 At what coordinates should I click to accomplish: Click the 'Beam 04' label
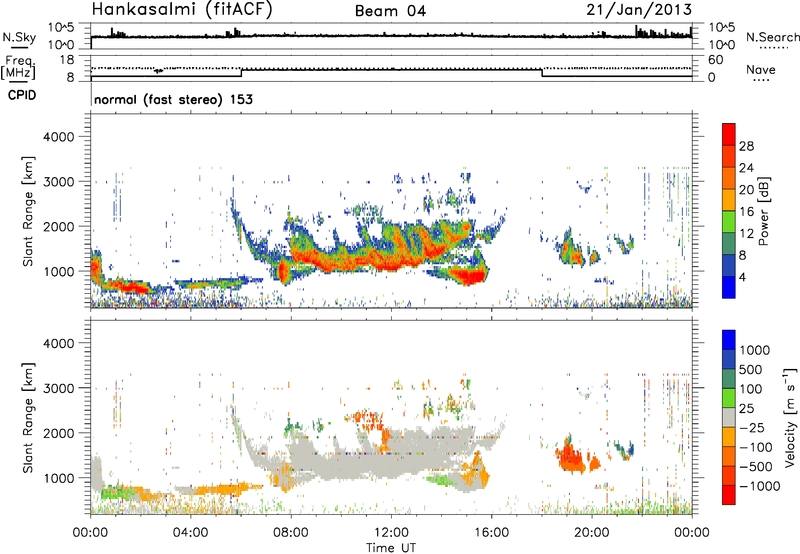click(x=390, y=11)
